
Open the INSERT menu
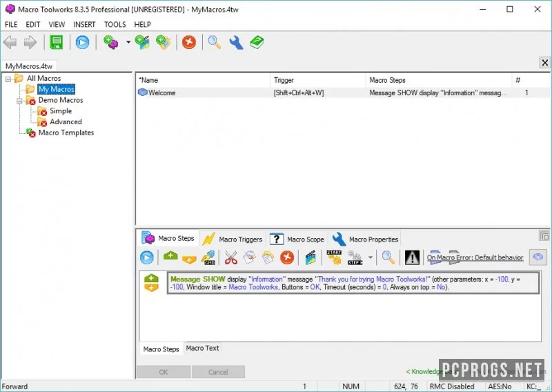pyautogui.click(x=84, y=24)
